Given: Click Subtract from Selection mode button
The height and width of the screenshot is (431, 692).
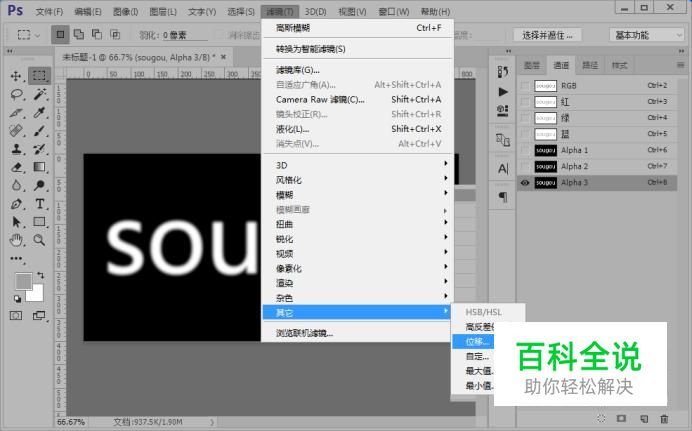Looking at the screenshot, I should [x=97, y=34].
